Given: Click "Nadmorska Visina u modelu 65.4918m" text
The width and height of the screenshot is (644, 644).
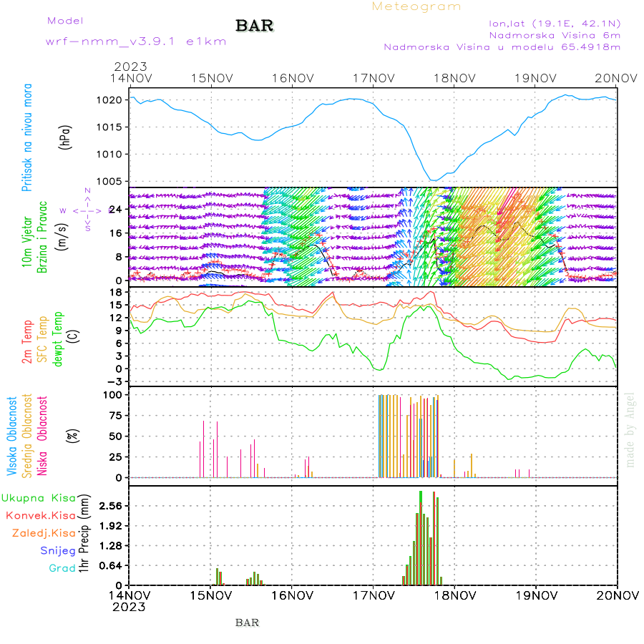Looking at the screenshot, I should coord(502,47).
